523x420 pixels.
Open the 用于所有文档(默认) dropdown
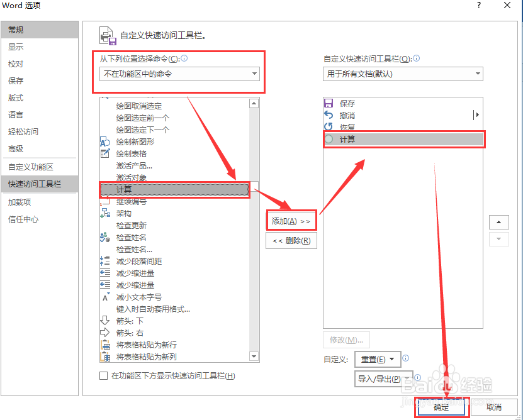click(403, 74)
